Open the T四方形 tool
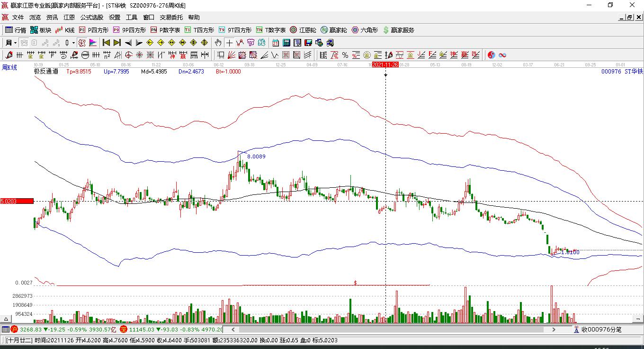This screenshot has height=349, width=644. click(200, 30)
